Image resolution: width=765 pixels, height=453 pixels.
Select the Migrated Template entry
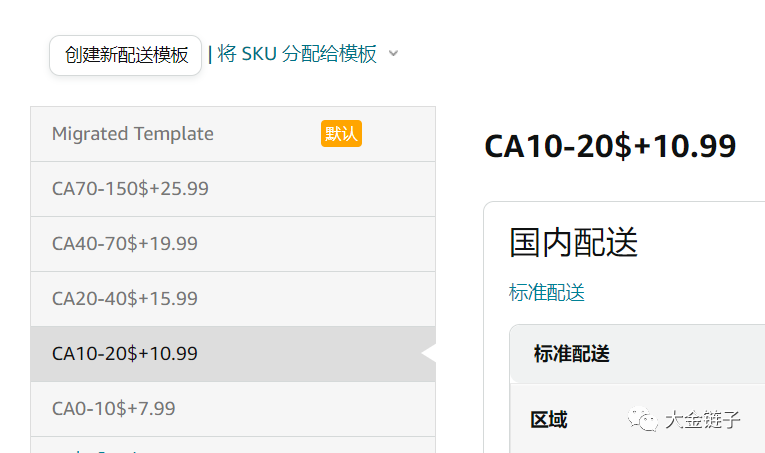click(x=233, y=134)
